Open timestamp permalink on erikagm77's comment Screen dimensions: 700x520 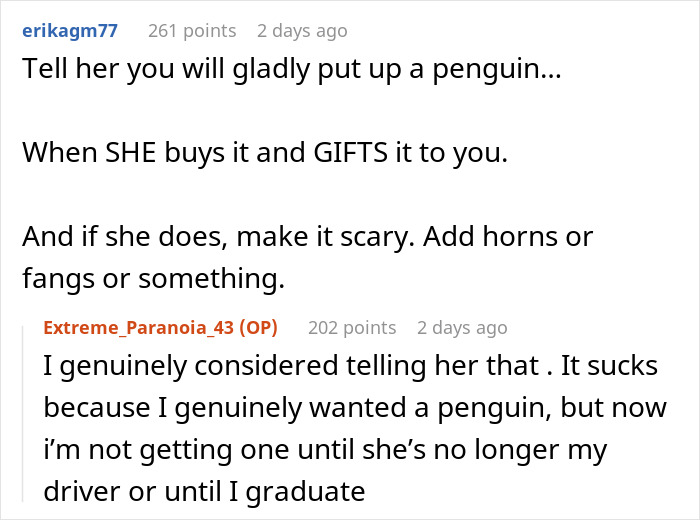pyautogui.click(x=303, y=31)
